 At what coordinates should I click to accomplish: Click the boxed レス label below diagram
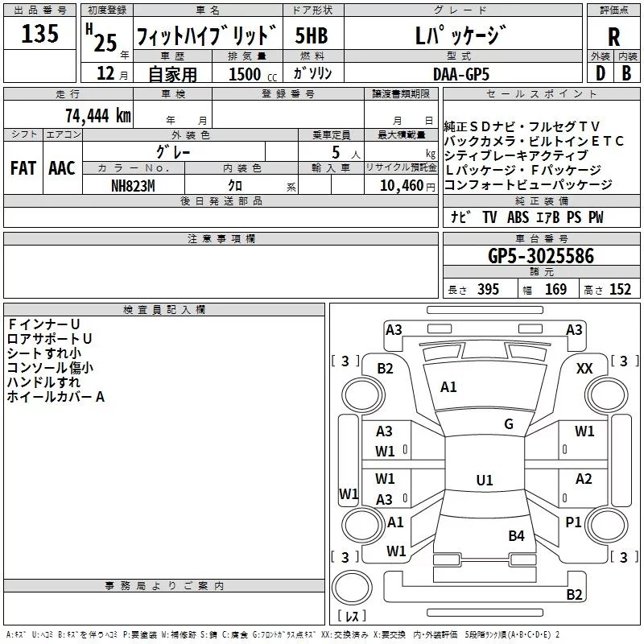pyautogui.click(x=351, y=617)
